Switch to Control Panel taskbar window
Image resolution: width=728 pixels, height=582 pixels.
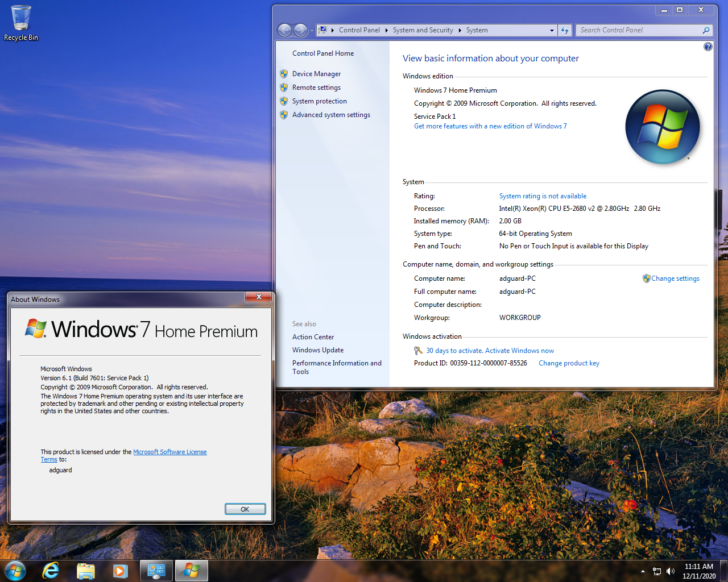(x=156, y=571)
